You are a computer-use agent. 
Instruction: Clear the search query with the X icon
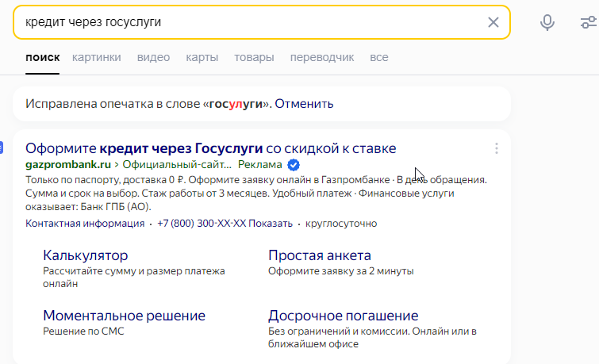point(493,22)
